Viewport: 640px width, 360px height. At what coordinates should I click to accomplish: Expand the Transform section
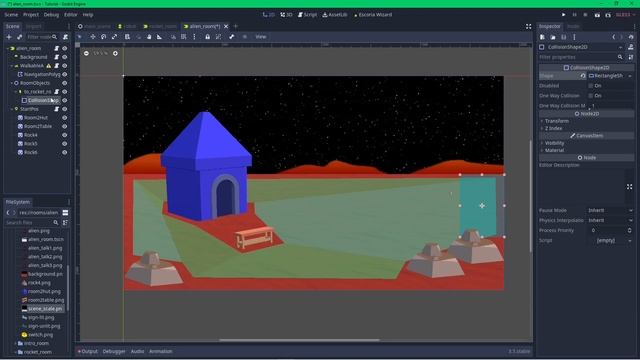click(557, 121)
